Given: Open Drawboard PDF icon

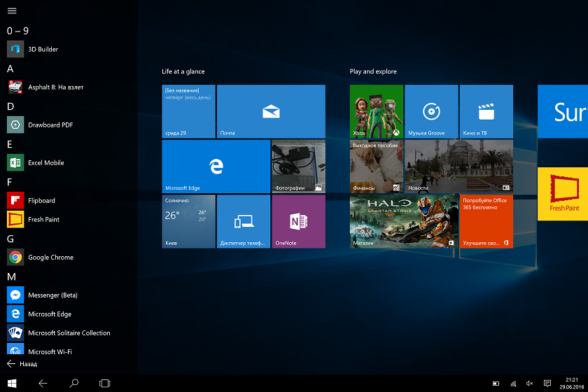Looking at the screenshot, I should pos(15,125).
